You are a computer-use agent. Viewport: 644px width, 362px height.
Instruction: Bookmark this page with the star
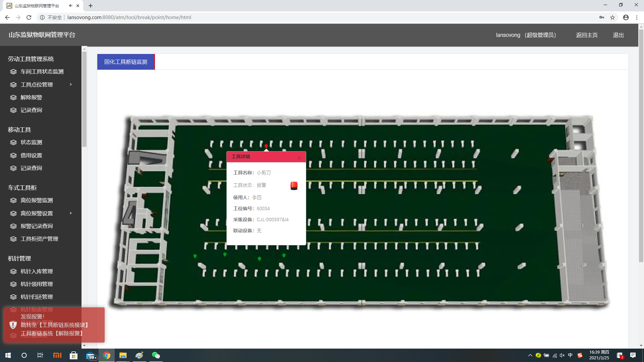tap(612, 17)
